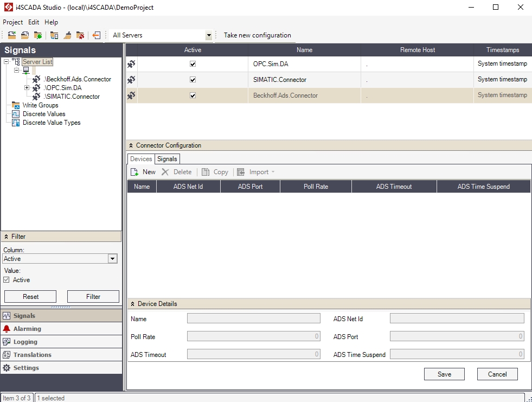
Task: Expand the .\OPC.Sim.DA tree node
Action: [27, 88]
